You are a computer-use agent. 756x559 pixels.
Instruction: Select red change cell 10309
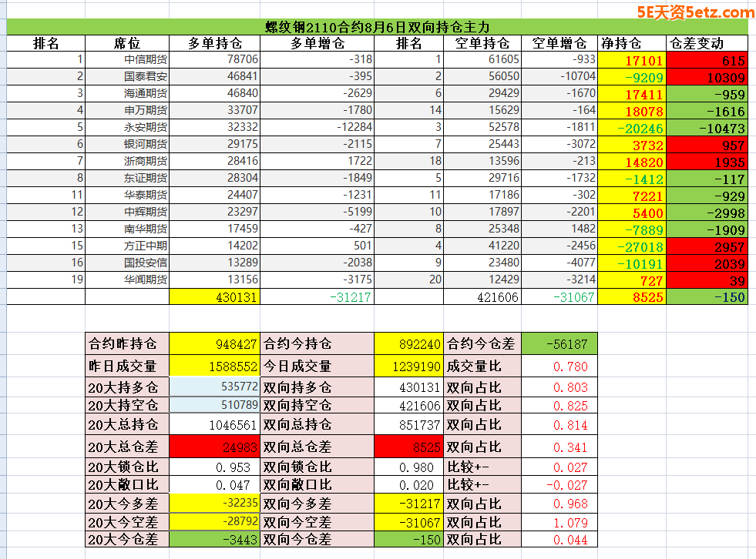707,77
